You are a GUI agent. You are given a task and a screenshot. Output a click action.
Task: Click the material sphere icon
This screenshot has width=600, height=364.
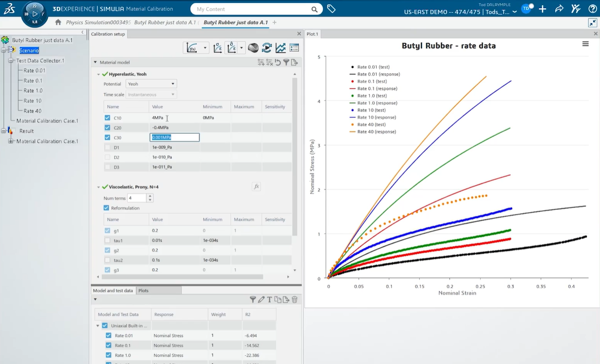[x=253, y=48]
